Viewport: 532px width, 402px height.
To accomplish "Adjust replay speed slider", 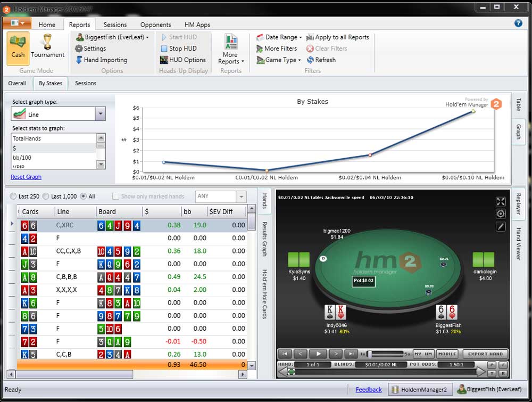I will [369, 354].
